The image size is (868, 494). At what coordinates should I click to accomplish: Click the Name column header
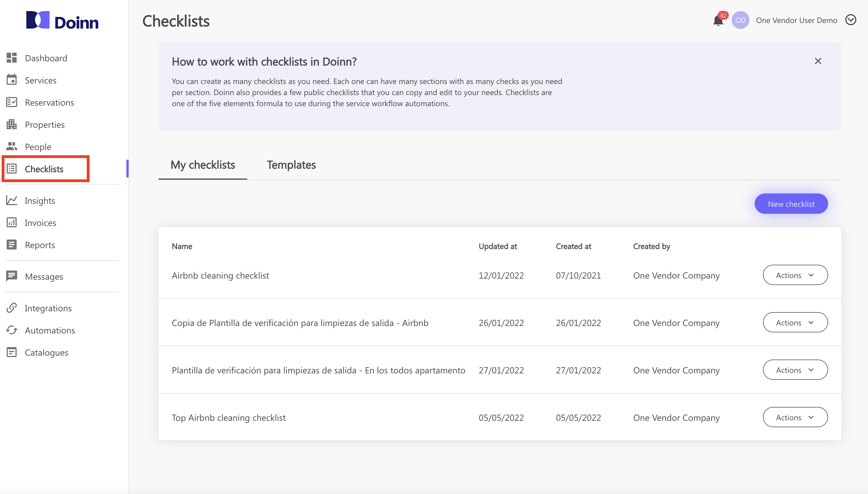coord(182,246)
